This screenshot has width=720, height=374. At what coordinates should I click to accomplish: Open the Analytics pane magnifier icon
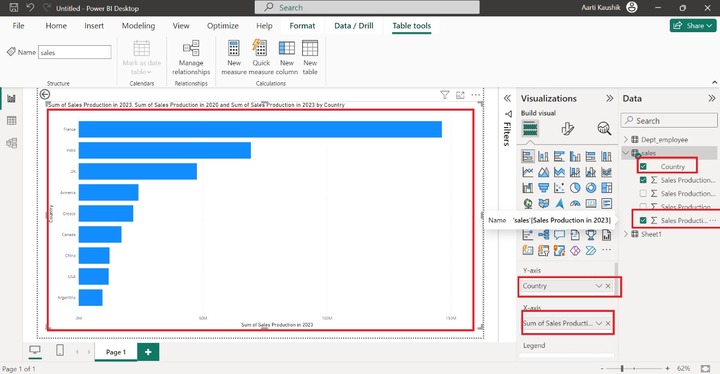(x=604, y=129)
